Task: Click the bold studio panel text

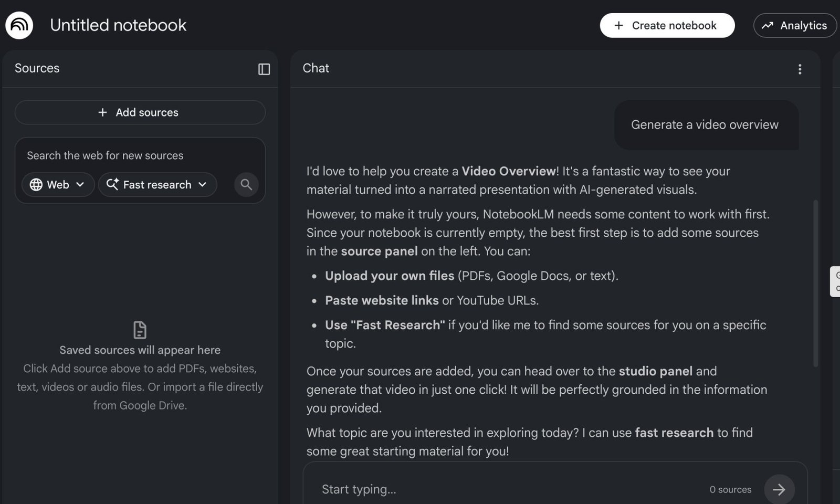Action: tap(655, 371)
